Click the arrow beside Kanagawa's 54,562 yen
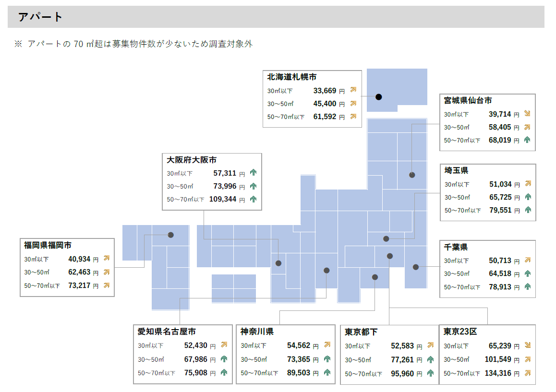 click(327, 345)
